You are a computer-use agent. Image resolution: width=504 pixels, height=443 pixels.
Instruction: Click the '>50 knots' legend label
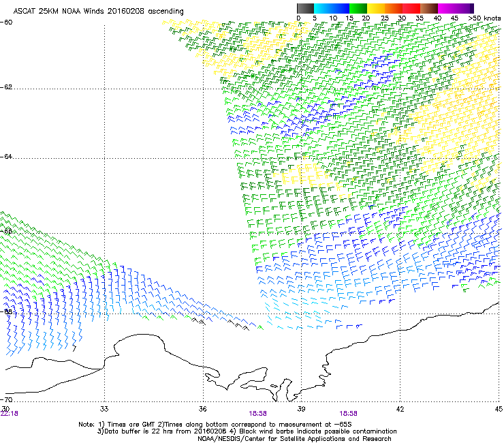point(484,18)
